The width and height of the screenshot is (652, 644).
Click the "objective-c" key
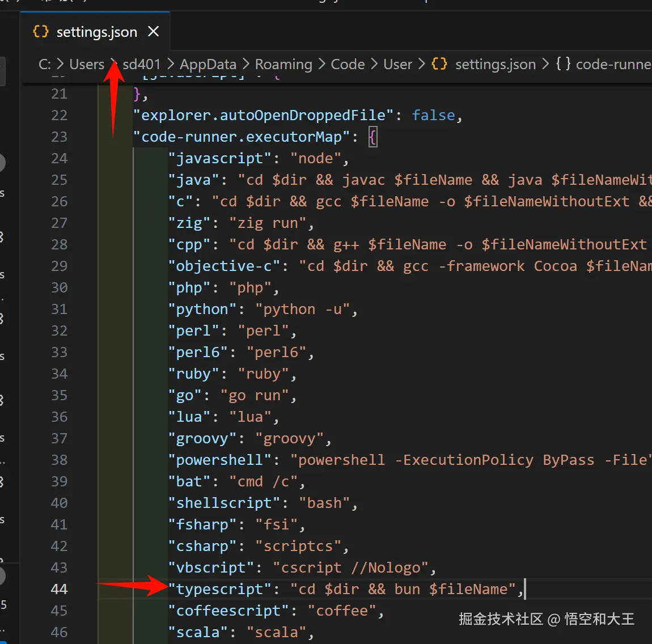pyautogui.click(x=224, y=266)
